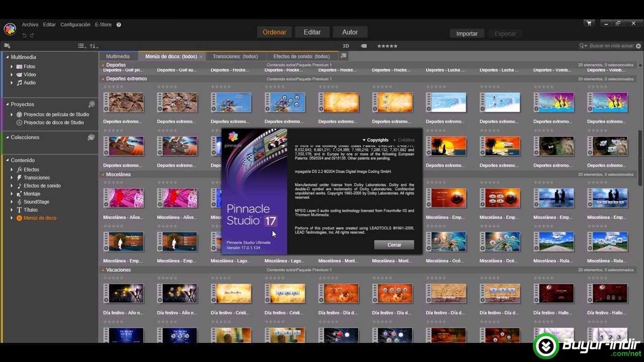Select Proyectos de película de Studio
The image size is (644, 362).
(x=56, y=115)
